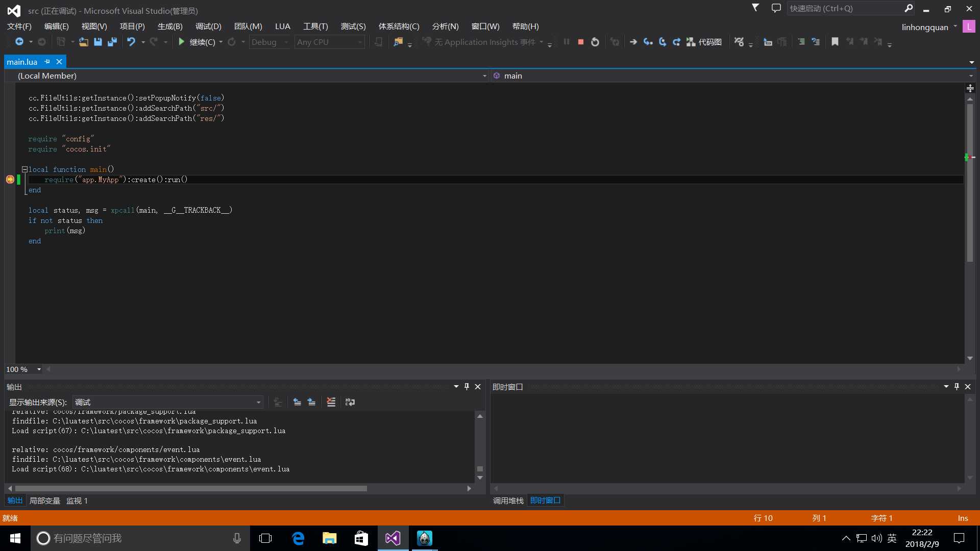Undo the last edit

click(131, 42)
